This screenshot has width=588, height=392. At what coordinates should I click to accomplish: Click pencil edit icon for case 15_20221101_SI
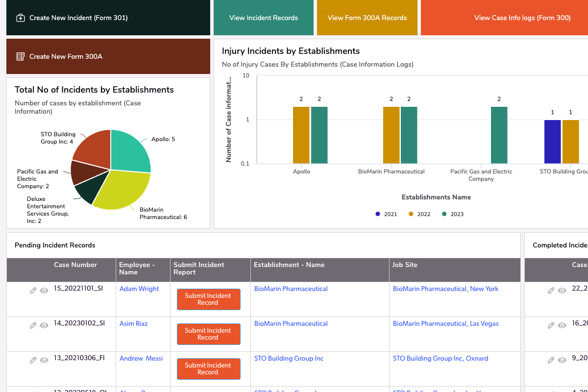coord(33,291)
